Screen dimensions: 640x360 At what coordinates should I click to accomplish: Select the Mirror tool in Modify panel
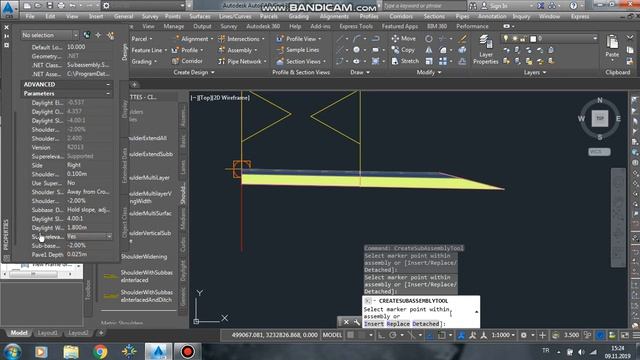[x=429, y=50]
